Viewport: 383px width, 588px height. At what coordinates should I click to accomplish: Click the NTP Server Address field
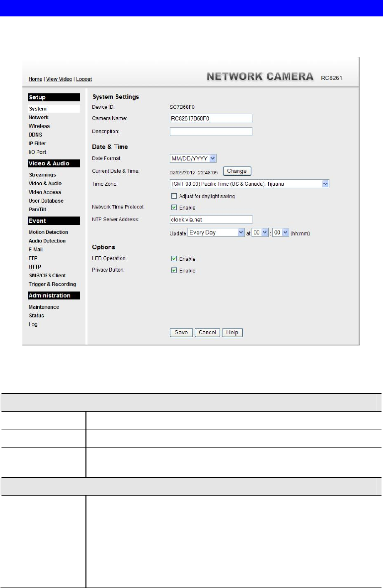pyautogui.click(x=211, y=220)
